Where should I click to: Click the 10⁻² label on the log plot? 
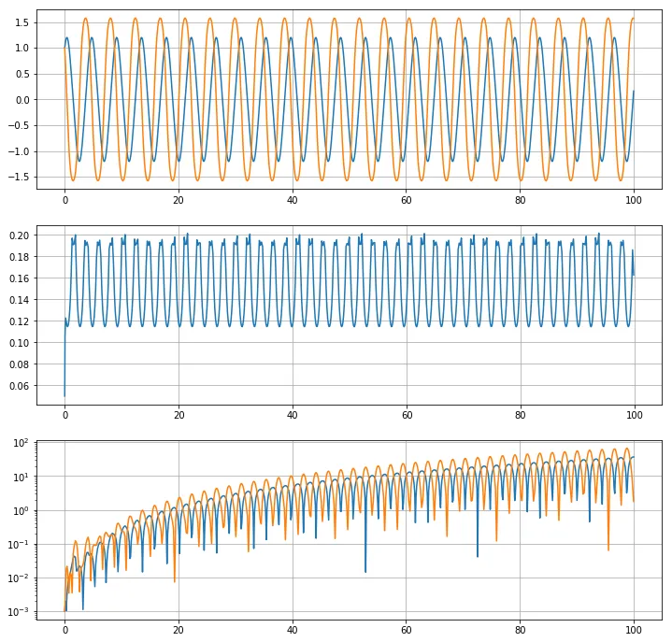point(19,578)
